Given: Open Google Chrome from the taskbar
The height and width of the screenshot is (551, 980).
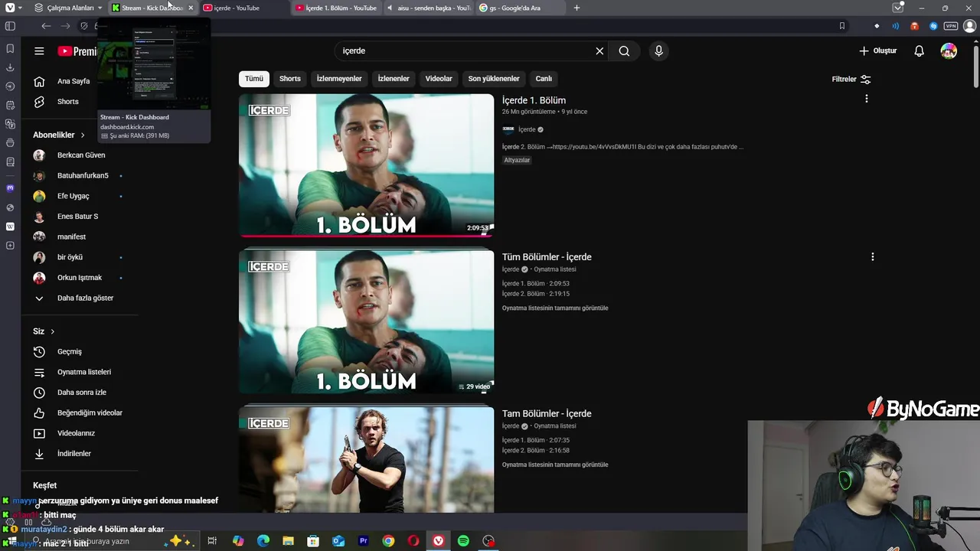Looking at the screenshot, I should point(388,541).
